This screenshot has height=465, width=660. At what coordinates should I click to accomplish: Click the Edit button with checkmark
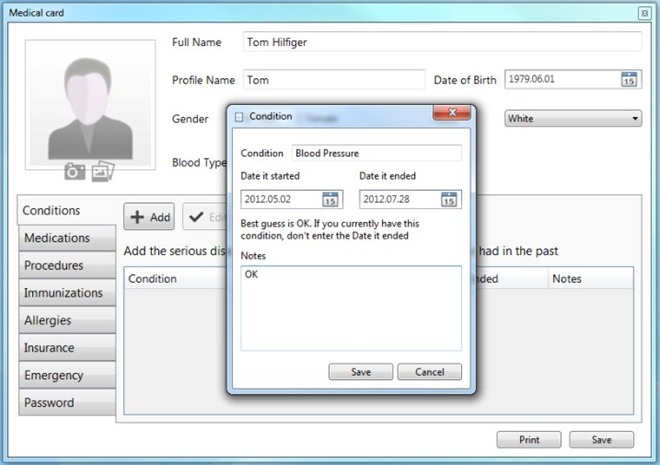click(205, 217)
